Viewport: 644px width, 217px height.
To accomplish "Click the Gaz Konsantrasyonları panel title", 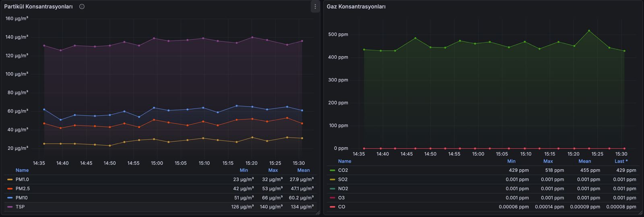I will click(x=356, y=6).
